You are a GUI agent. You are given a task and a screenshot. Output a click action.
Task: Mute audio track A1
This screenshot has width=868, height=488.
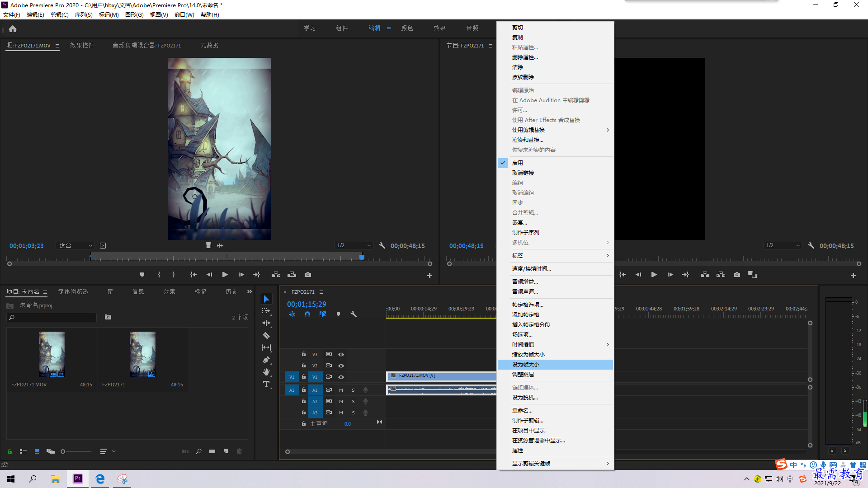click(x=341, y=390)
